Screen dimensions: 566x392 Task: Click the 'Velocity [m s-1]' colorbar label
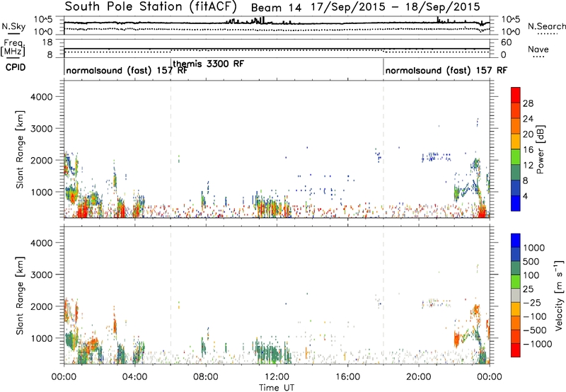(559, 295)
